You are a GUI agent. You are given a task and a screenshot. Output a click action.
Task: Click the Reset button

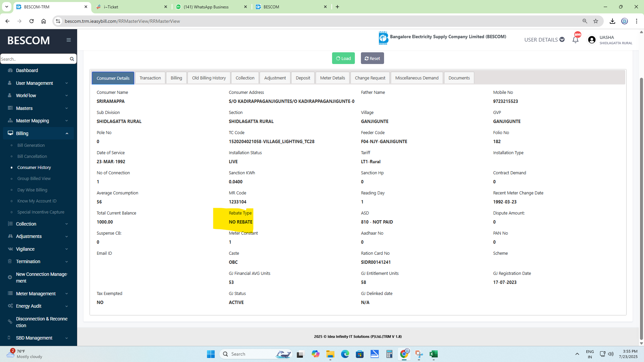(372, 58)
